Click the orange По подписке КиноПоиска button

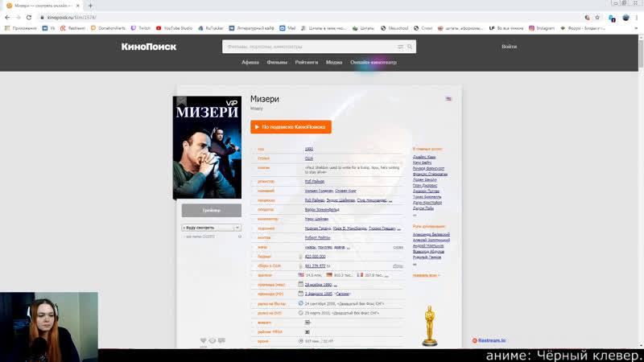(x=291, y=127)
